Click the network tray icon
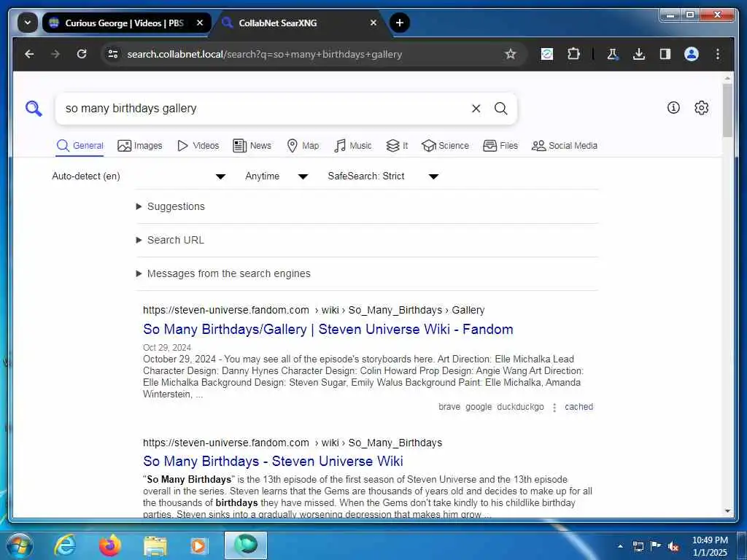Screen dimensions: 747x560 click(638, 546)
